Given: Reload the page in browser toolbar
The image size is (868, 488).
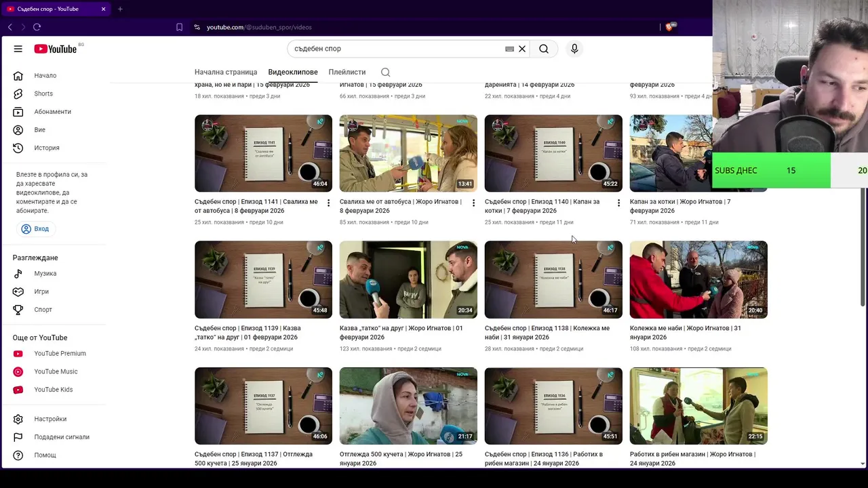Looking at the screenshot, I should pyautogui.click(x=37, y=27).
